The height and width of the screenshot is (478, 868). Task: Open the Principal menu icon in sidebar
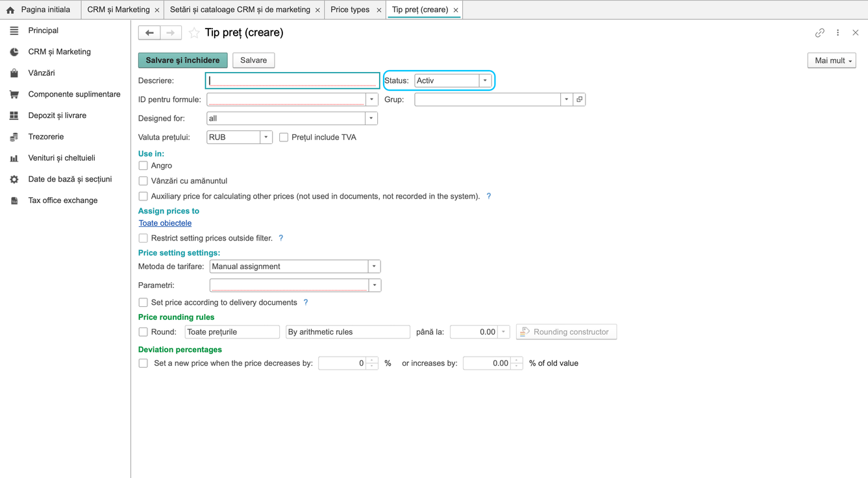pyautogui.click(x=14, y=30)
